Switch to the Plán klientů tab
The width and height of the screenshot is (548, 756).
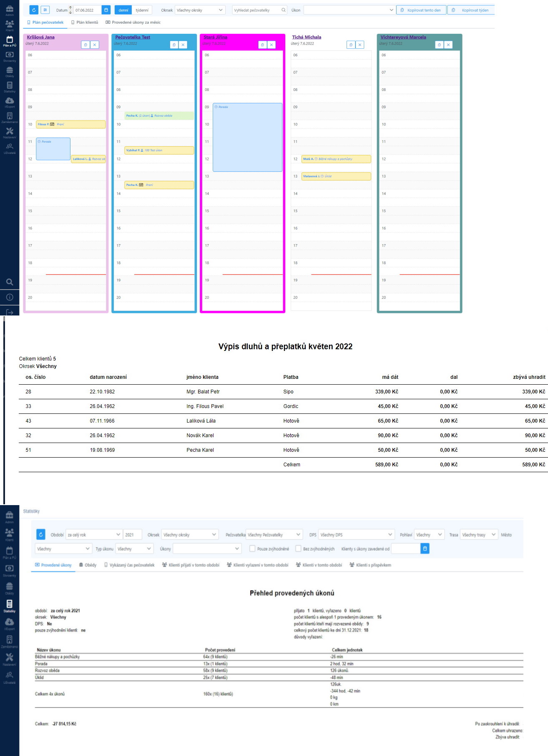[85, 23]
